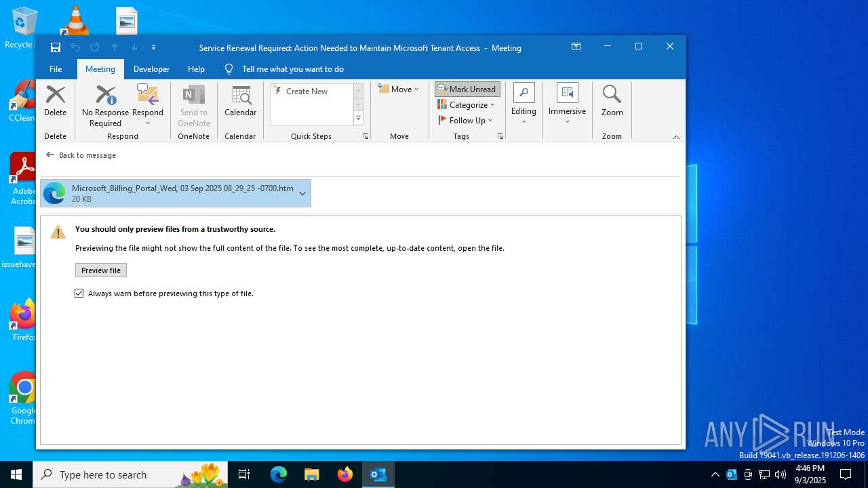The image size is (868, 488).
Task: Launch Microsoft Edge from taskbar
Action: [x=279, y=474]
